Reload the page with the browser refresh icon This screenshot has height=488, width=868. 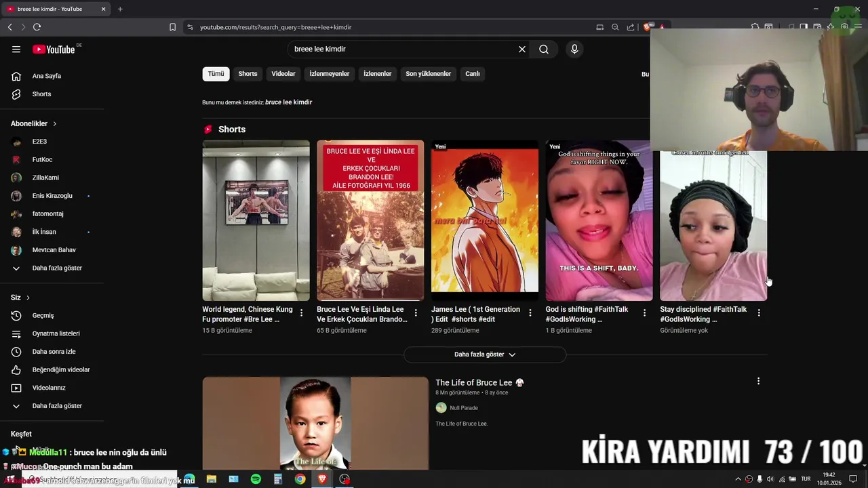pos(37,27)
